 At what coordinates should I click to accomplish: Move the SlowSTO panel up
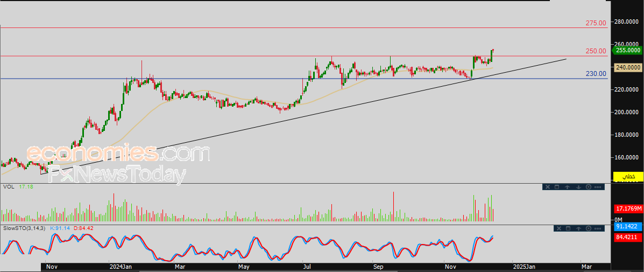click(x=578, y=228)
